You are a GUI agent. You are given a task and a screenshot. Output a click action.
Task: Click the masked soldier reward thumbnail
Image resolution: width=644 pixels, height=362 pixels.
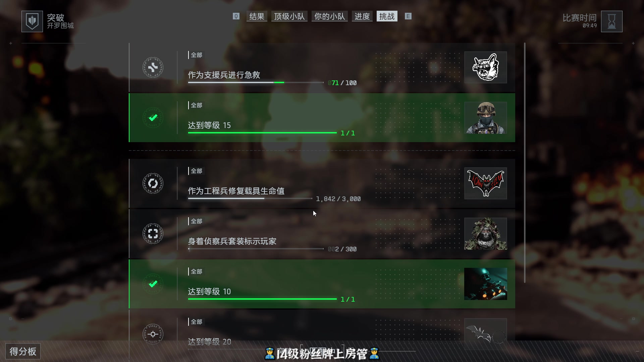[485, 118]
